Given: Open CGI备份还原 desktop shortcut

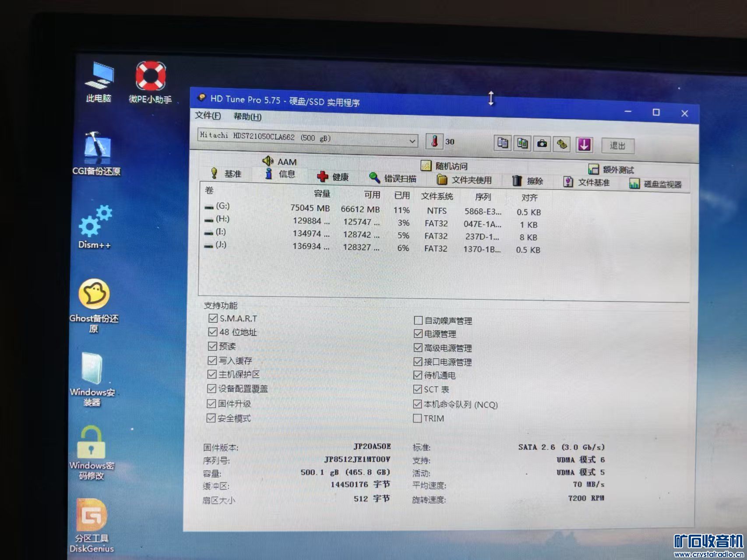Looking at the screenshot, I should point(96,153).
